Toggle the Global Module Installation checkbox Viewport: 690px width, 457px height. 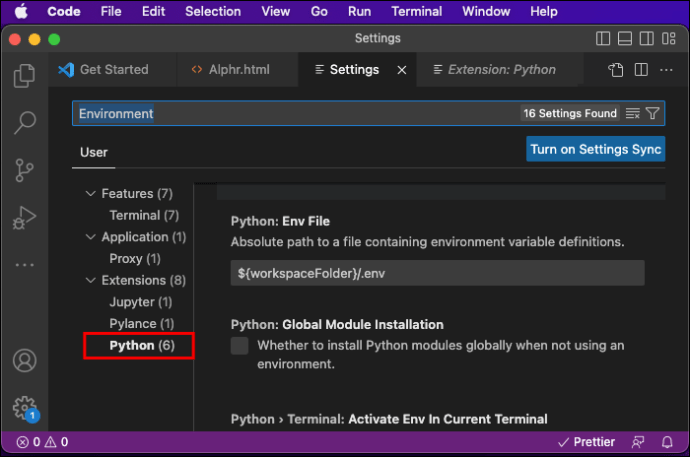point(239,346)
